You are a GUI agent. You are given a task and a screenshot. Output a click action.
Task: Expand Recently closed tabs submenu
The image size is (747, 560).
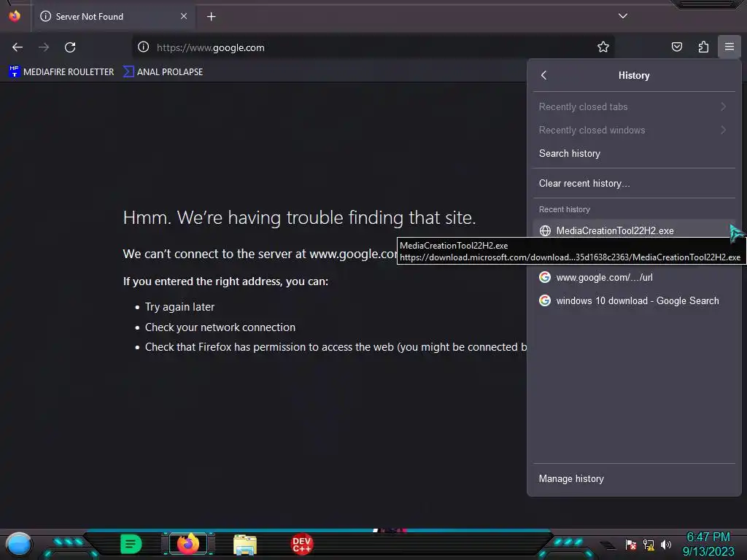coord(634,106)
